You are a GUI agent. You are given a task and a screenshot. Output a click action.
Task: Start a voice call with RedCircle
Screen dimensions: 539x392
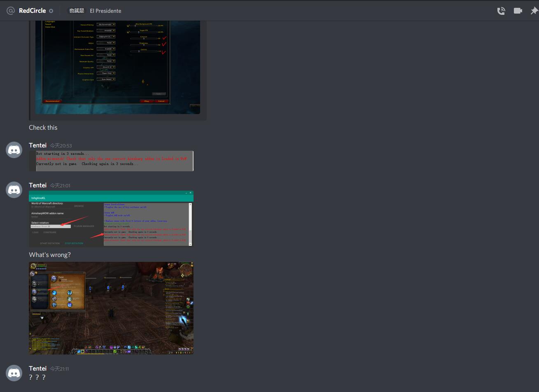(501, 11)
